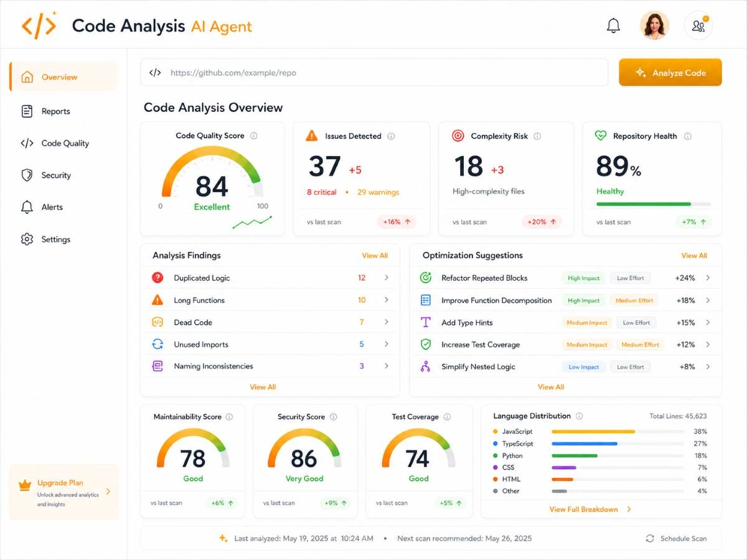Expand the Duplicated Logic finding chevron
The width and height of the screenshot is (747, 560).
coord(387,278)
